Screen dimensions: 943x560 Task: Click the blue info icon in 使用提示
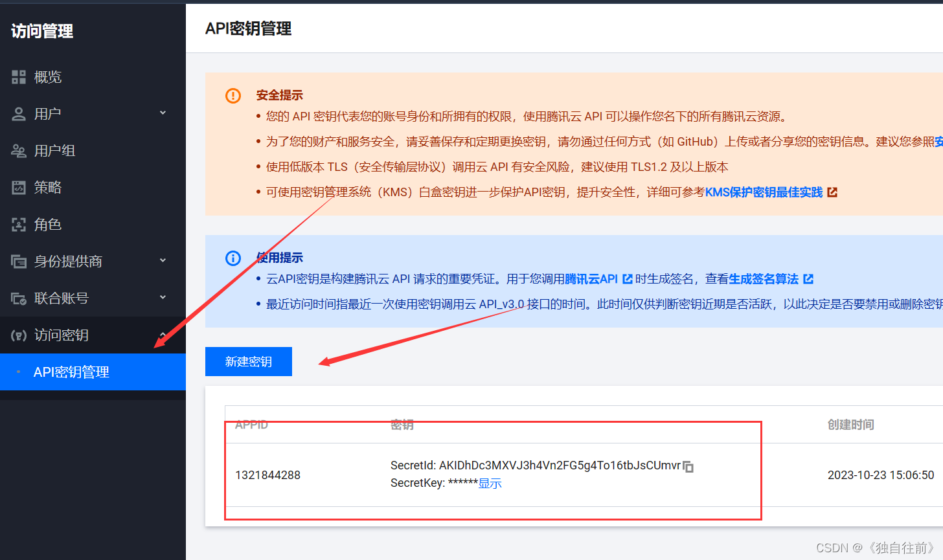click(x=233, y=258)
